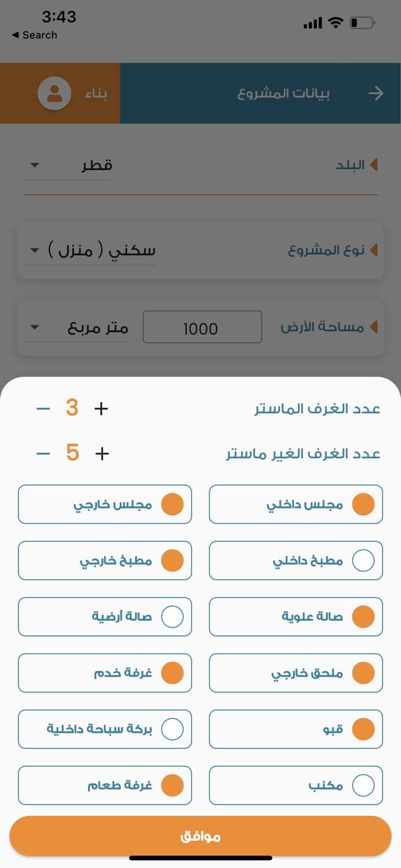401x868 pixels.
Task: Decrease non-master rooms count with minus
Action: click(x=42, y=453)
